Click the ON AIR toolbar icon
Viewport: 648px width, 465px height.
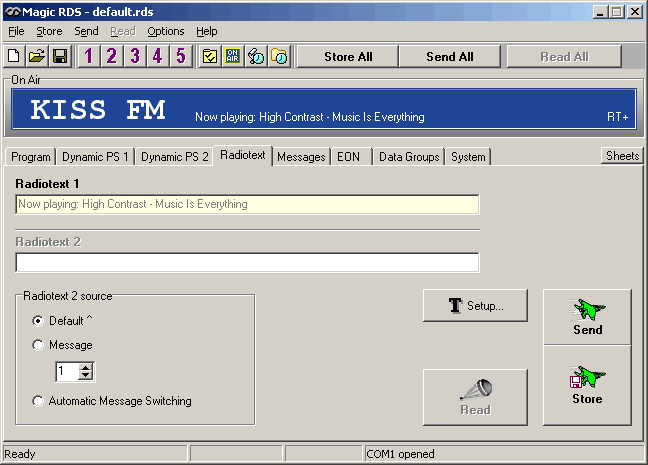(233, 56)
